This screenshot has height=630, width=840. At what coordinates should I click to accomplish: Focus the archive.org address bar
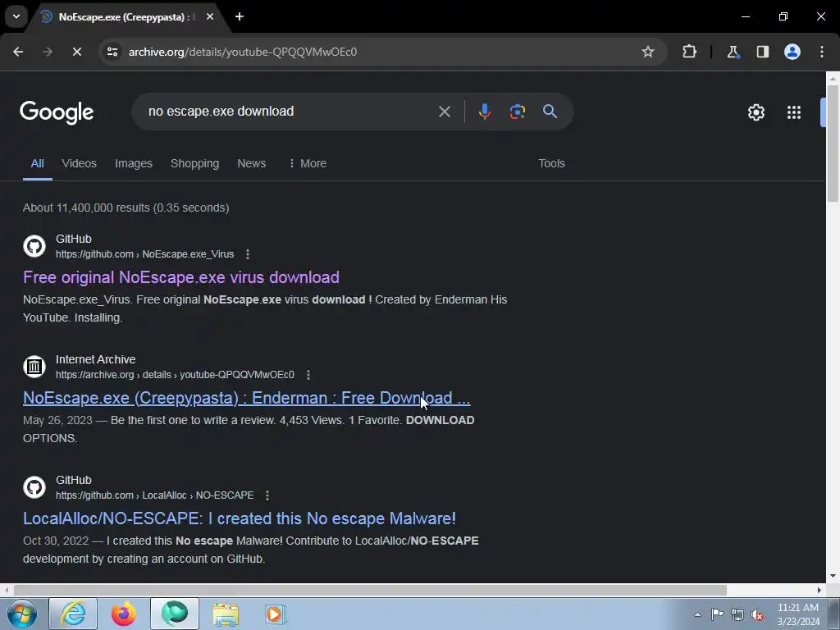click(375, 52)
